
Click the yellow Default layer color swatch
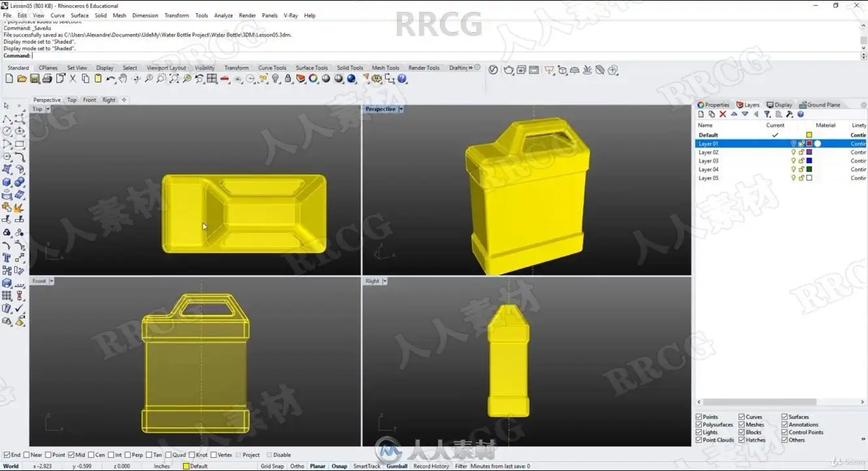tap(809, 135)
